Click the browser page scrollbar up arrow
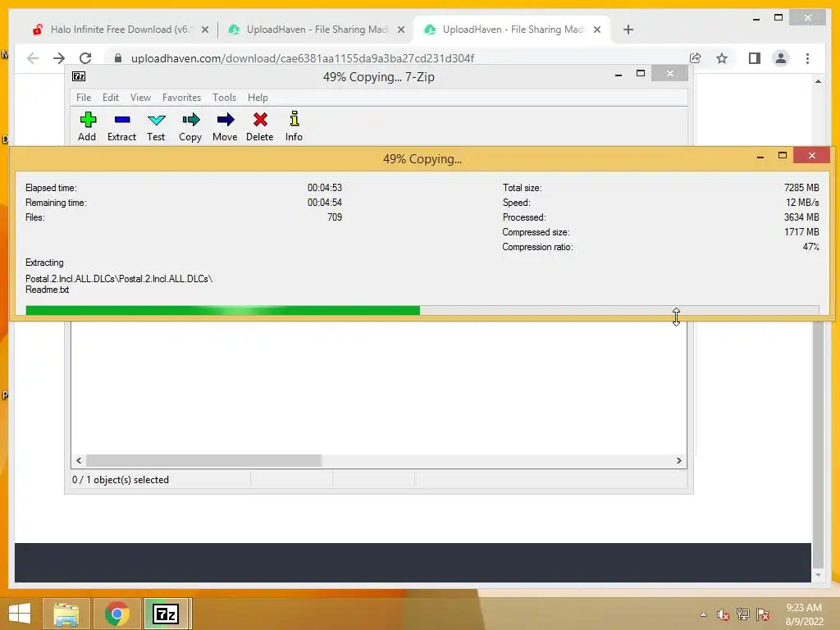Image resolution: width=840 pixels, height=630 pixels. (818, 81)
